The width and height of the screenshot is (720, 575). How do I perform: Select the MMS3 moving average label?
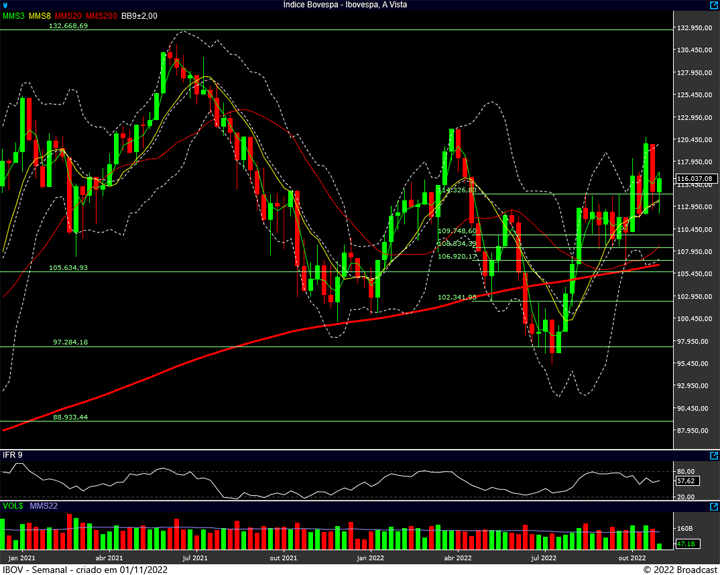click(15, 16)
